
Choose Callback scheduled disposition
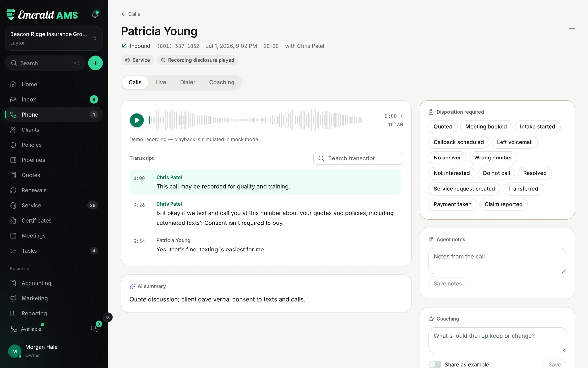pyautogui.click(x=458, y=142)
